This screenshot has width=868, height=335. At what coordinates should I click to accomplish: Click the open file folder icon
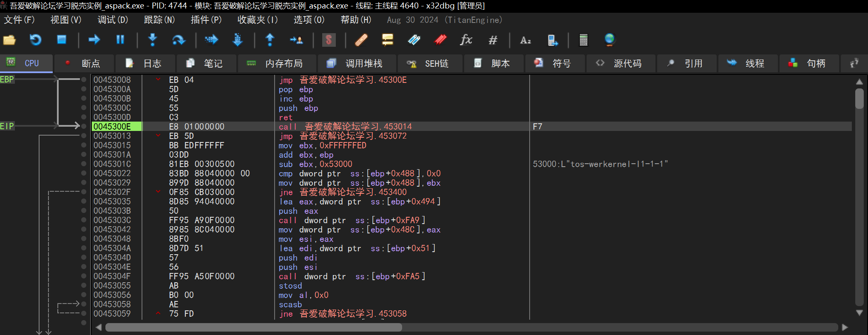9,40
